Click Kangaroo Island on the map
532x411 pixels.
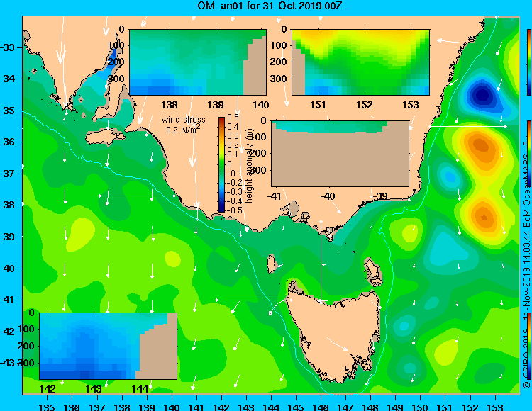point(105,137)
